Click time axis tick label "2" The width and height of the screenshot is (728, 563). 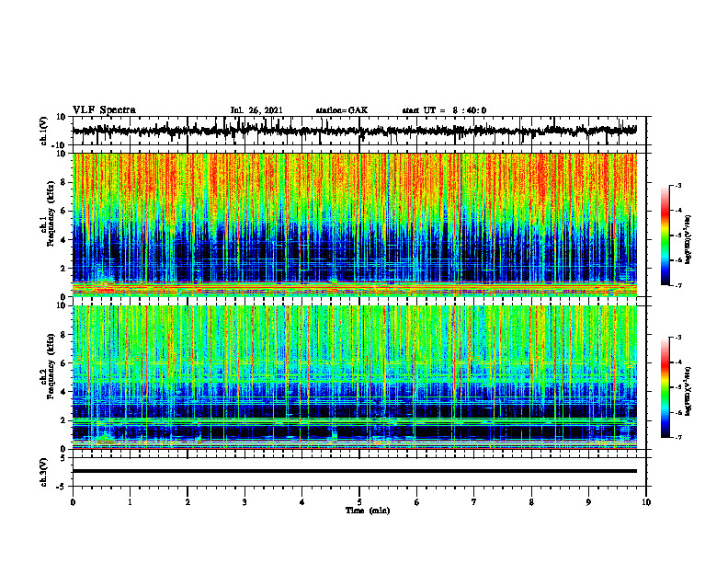(188, 502)
